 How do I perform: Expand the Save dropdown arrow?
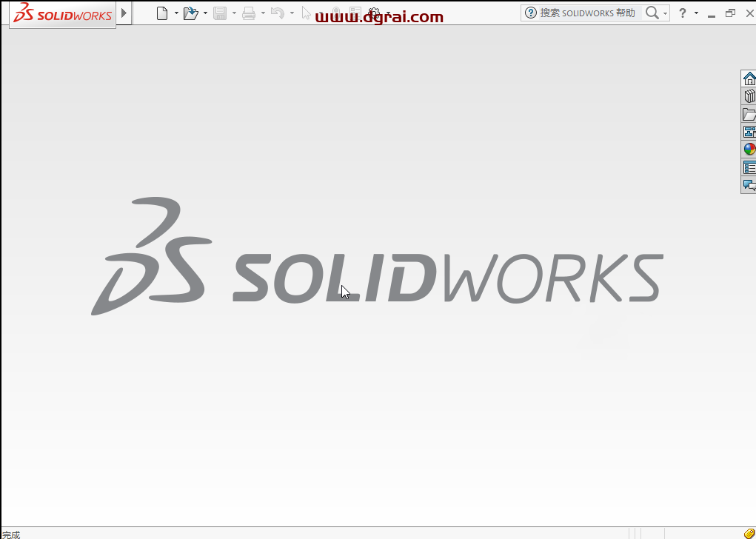[234, 13]
